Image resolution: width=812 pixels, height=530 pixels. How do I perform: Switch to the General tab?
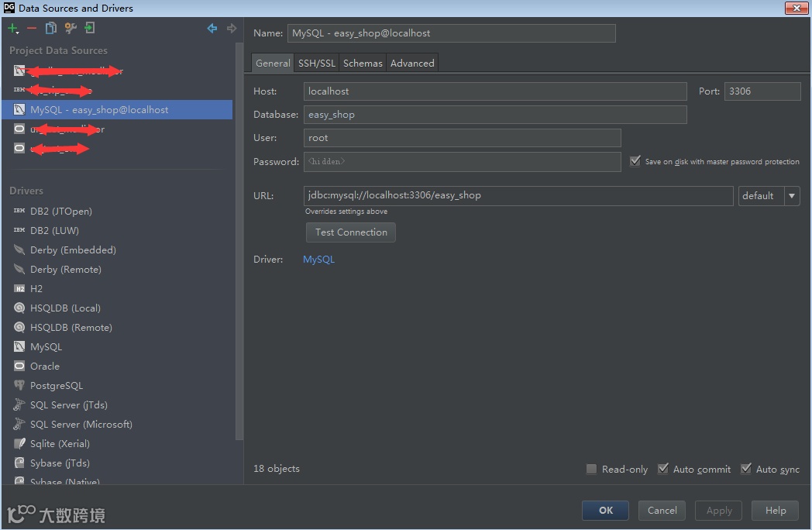click(273, 64)
